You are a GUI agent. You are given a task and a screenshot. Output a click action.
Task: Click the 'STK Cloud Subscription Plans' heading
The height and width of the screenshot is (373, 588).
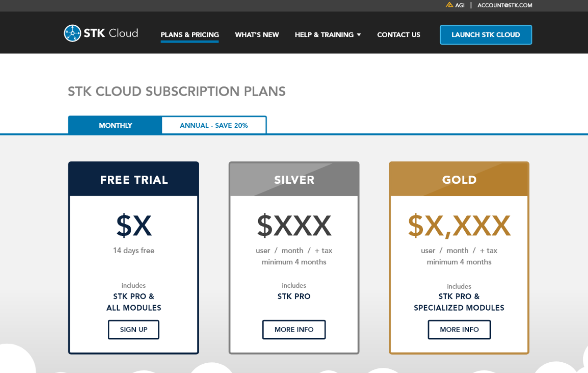coord(176,91)
